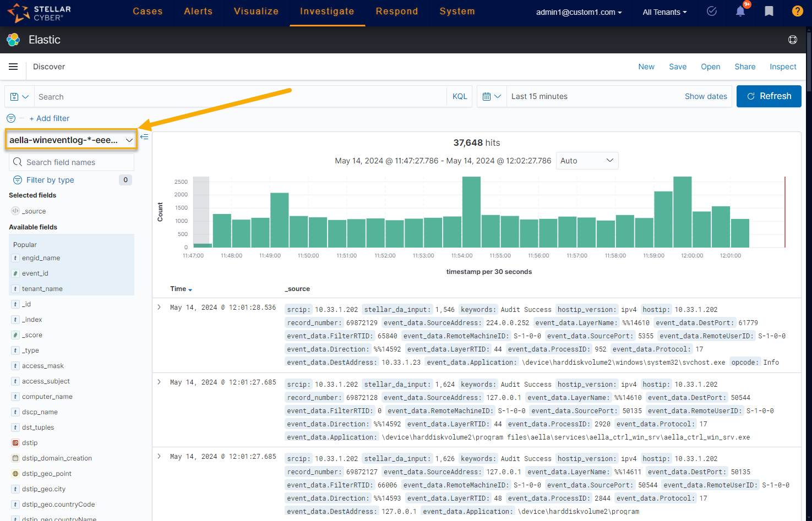This screenshot has height=521, width=812.
Task: Open the help question mark icon
Action: coord(797,12)
